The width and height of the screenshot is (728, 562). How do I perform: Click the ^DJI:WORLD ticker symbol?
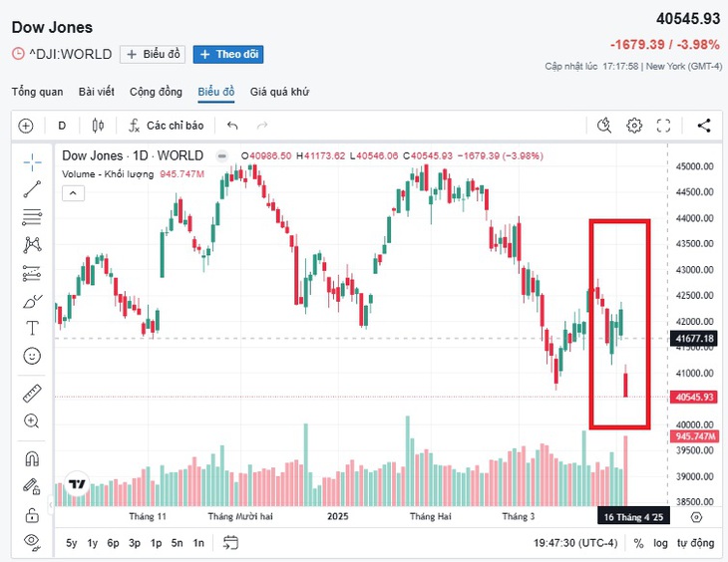71,54
